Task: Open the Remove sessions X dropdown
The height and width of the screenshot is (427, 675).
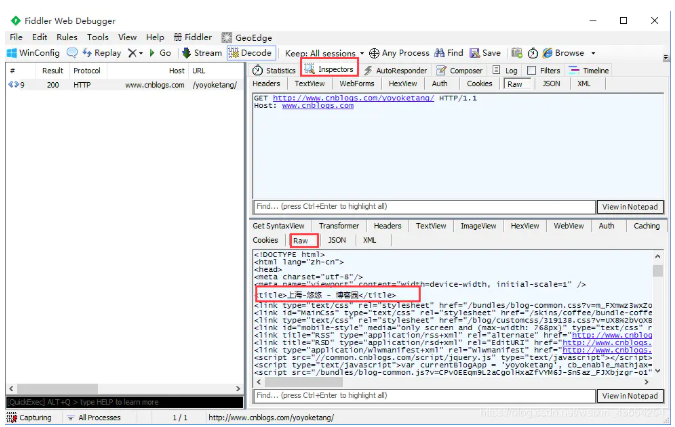Action: tap(135, 53)
